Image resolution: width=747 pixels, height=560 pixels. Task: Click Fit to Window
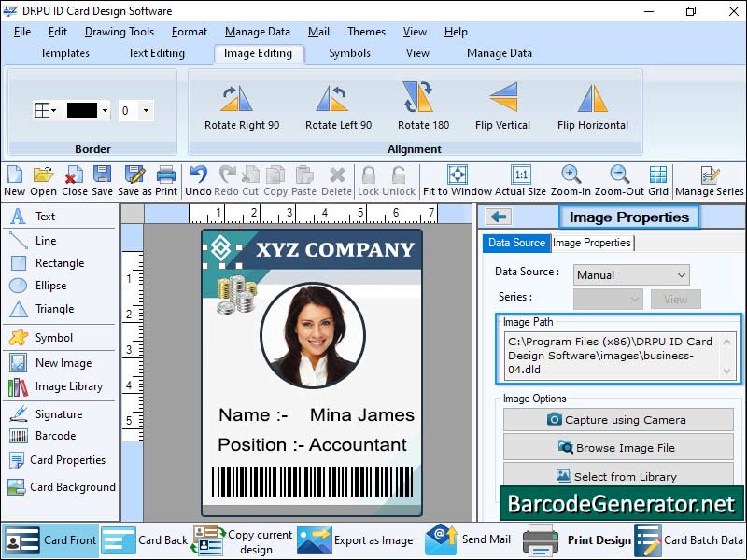pyautogui.click(x=457, y=179)
